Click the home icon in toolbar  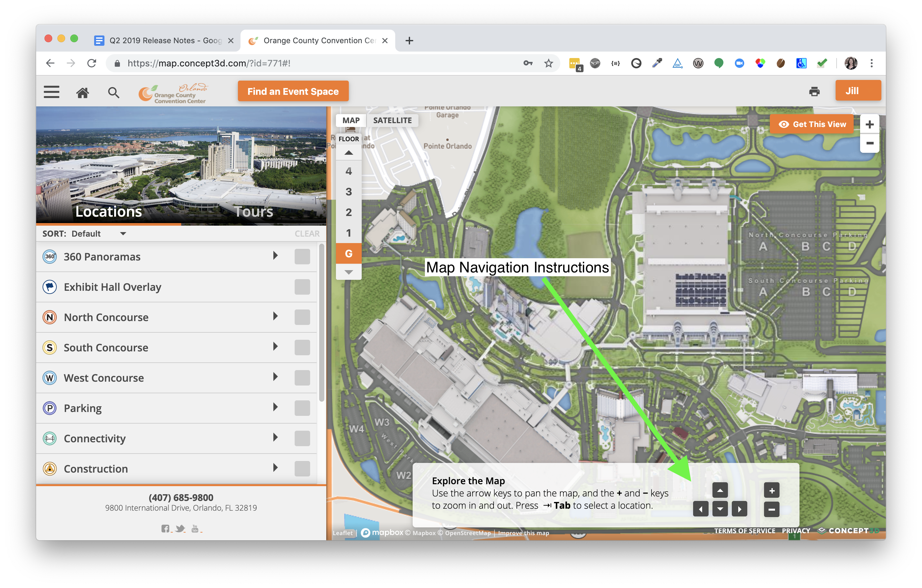pos(82,92)
